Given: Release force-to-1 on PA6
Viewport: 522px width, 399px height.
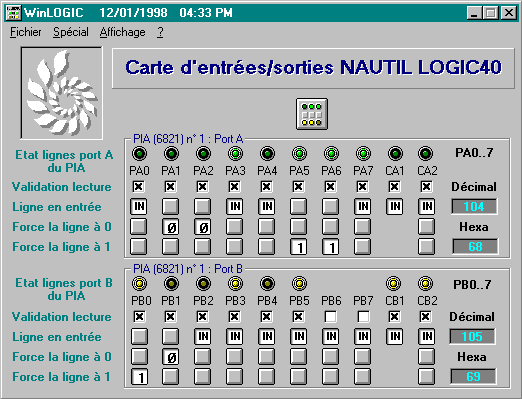Looking at the screenshot, I should pos(331,247).
